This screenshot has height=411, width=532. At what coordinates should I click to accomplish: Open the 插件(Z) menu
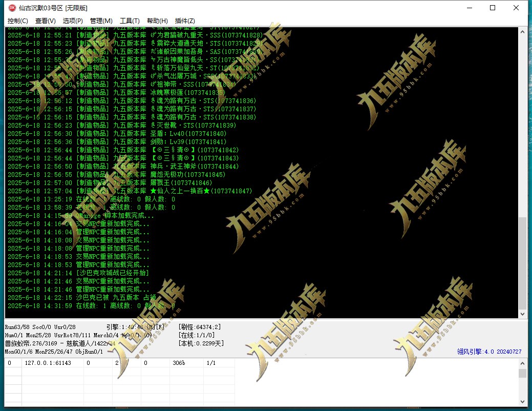[x=185, y=20]
